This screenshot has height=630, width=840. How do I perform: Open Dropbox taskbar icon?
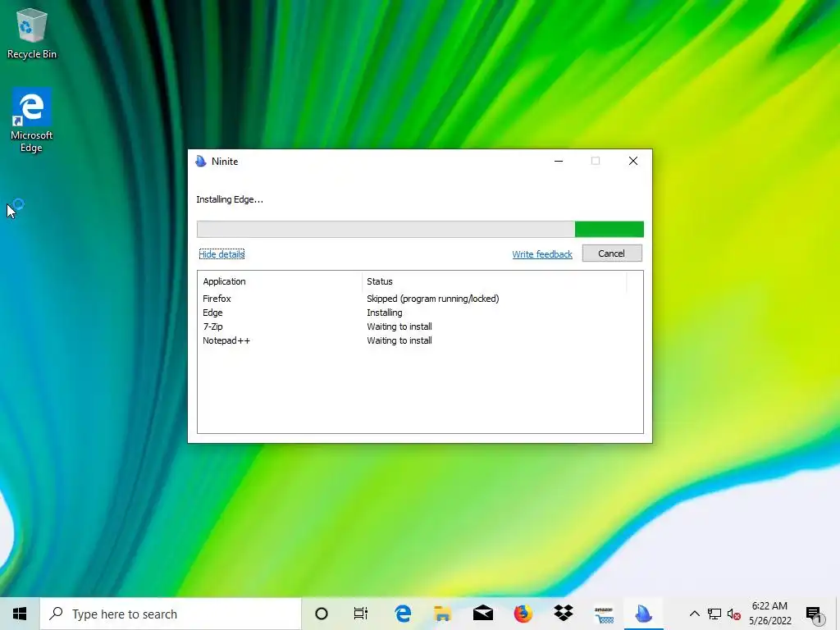[x=563, y=614]
